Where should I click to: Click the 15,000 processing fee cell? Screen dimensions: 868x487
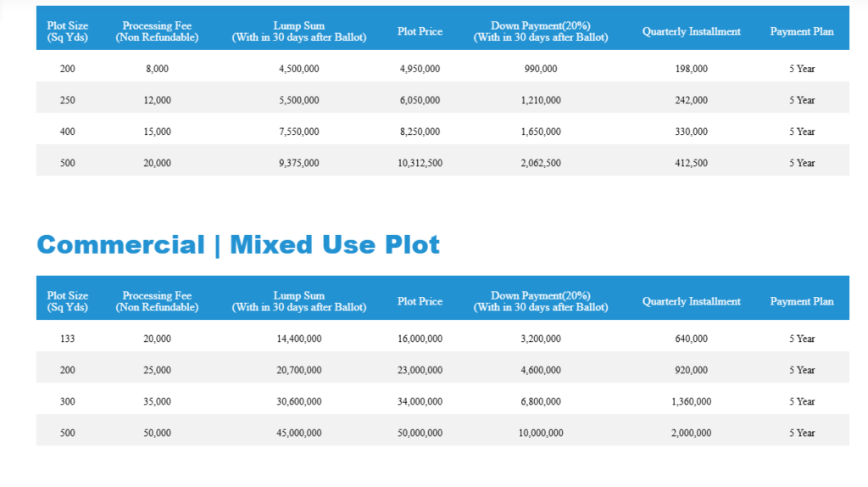coord(157,132)
